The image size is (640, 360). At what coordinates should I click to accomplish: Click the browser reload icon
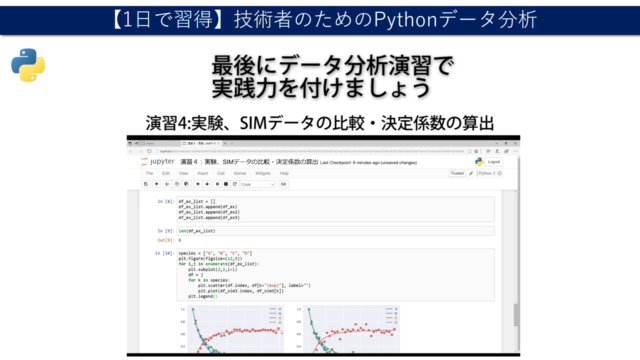coord(149,151)
